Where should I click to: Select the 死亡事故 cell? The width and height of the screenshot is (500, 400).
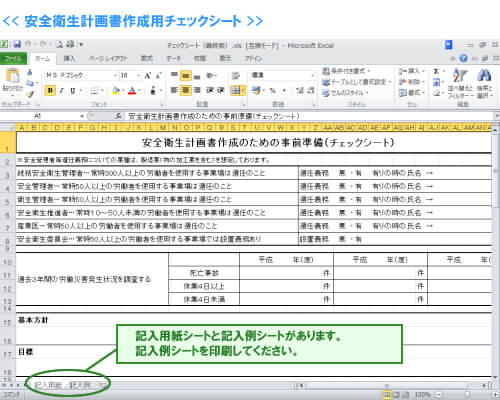point(204,273)
